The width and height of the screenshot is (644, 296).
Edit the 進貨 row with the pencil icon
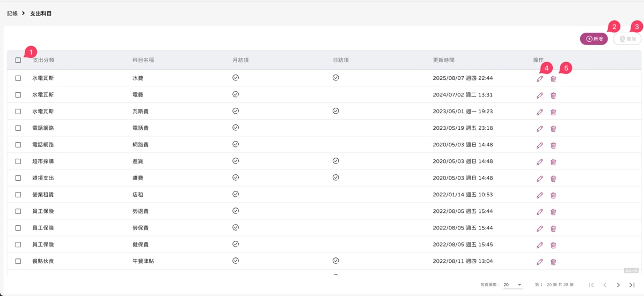[540, 162]
